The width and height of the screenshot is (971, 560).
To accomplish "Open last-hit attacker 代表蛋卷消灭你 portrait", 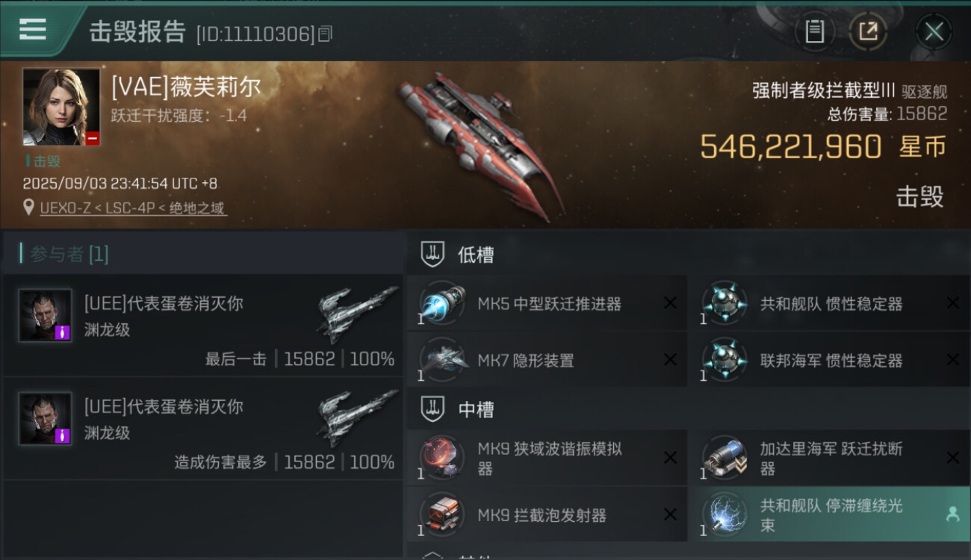I will (x=46, y=315).
